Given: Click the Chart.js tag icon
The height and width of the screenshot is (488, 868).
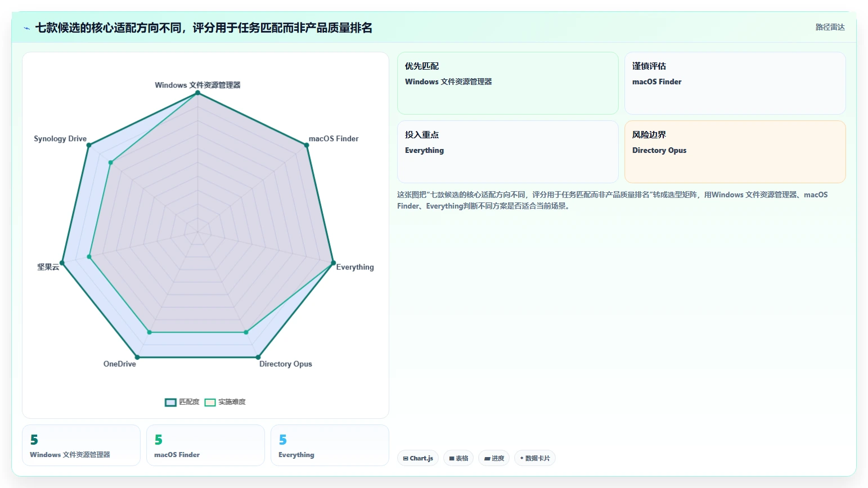Looking at the screenshot, I should pos(406,459).
